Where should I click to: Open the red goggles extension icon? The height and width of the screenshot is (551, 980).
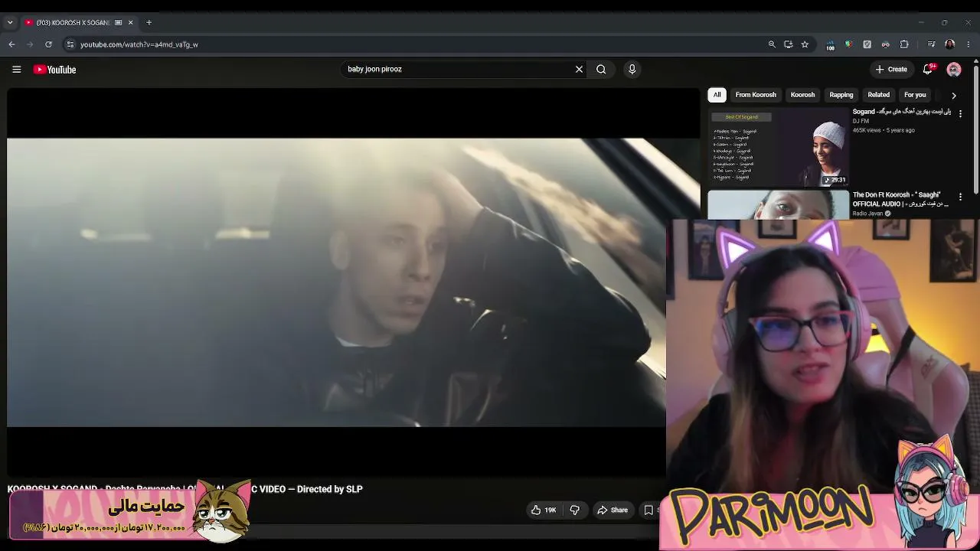pyautogui.click(x=885, y=44)
